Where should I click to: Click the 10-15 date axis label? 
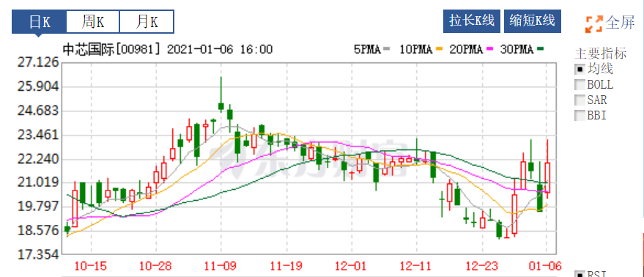click(x=91, y=266)
